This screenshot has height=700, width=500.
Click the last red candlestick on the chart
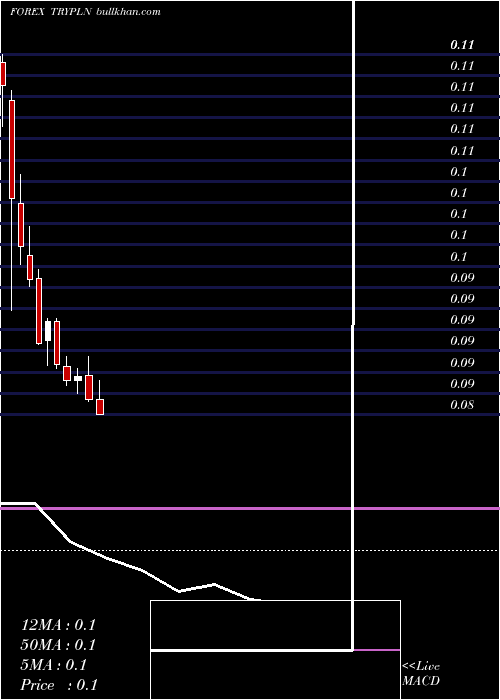pyautogui.click(x=100, y=407)
